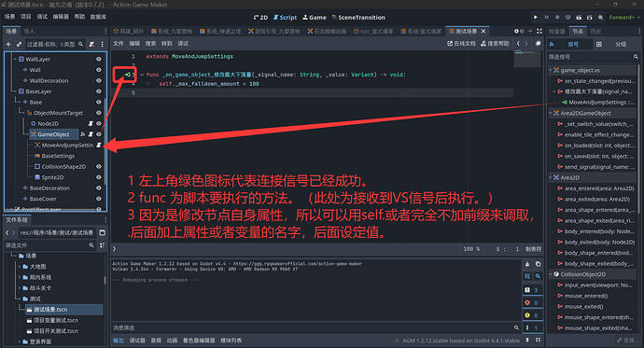Open the 检查器 inspector tab
The width and height of the screenshot is (644, 348).
click(x=557, y=31)
